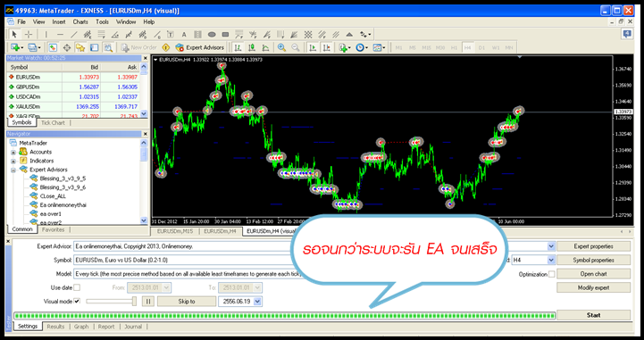Open Expert Advisors from the toolbar
This screenshot has width=644, height=340.
pos(199,47)
